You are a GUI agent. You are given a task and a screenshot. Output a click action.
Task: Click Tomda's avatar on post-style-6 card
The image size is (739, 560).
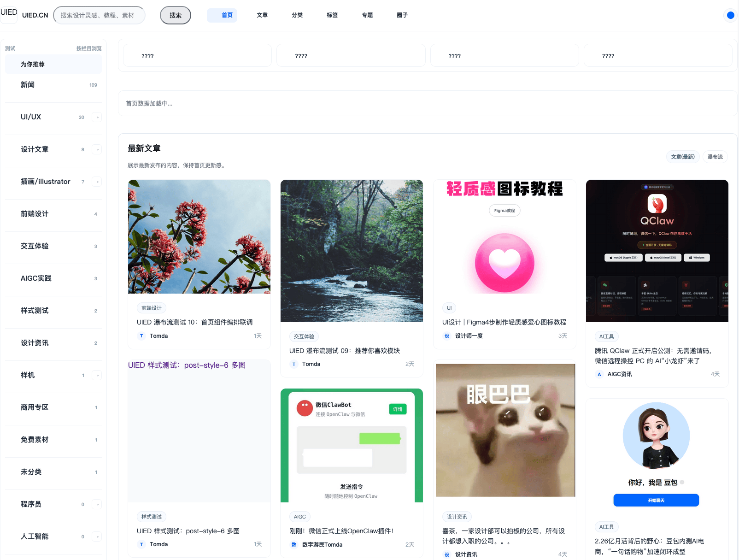(x=141, y=544)
